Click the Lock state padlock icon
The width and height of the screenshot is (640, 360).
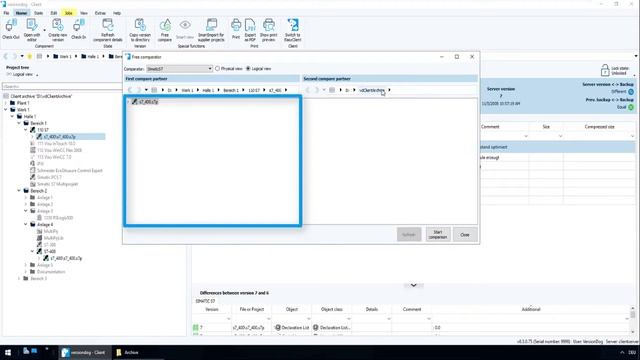coord(604,70)
